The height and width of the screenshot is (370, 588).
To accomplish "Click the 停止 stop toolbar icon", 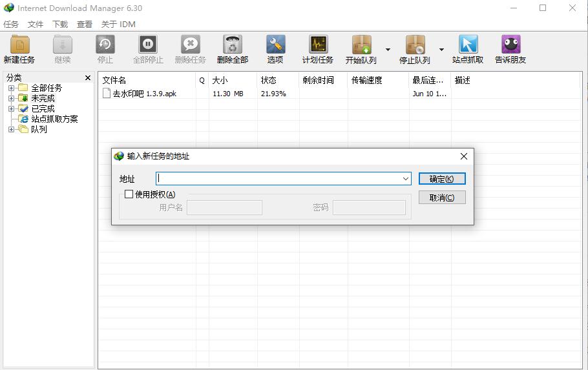I will (x=105, y=45).
